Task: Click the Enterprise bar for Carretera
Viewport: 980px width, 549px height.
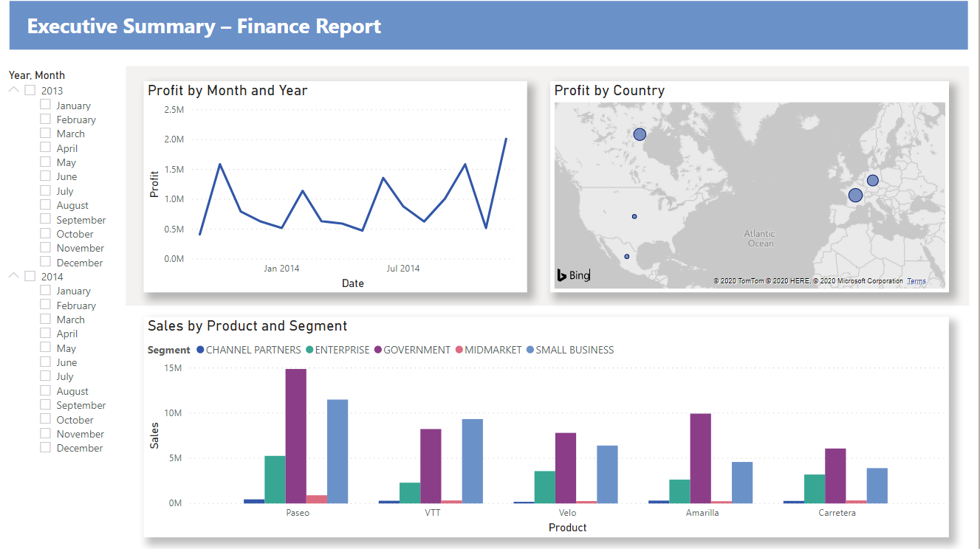Action: point(815,488)
